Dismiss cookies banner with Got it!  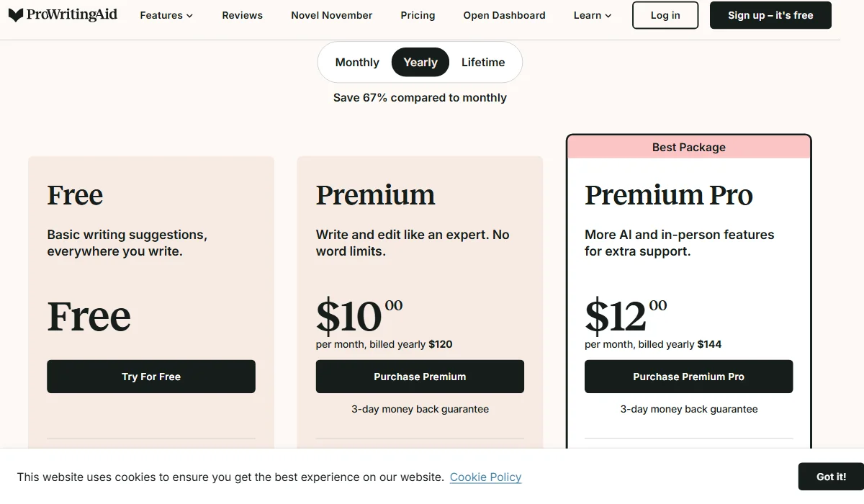click(x=830, y=476)
